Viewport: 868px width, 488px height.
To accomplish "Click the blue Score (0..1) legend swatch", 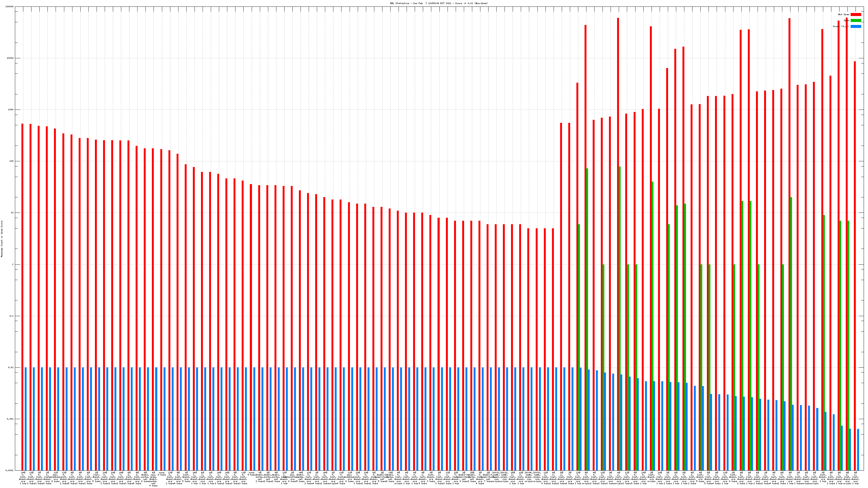I will tap(856, 26).
